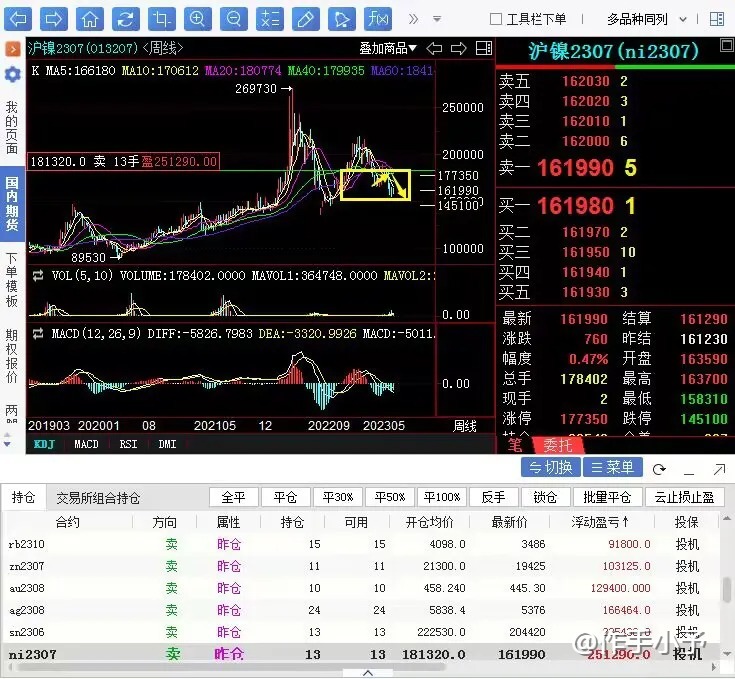Open the f(x) formula indicator tool
This screenshot has width=735, height=679.
tap(378, 18)
